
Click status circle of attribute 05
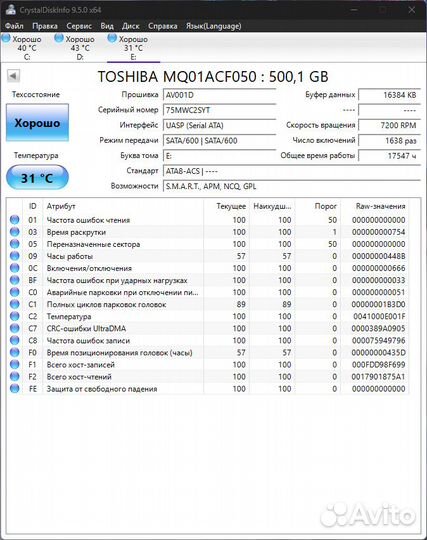pyautogui.click(x=15, y=244)
